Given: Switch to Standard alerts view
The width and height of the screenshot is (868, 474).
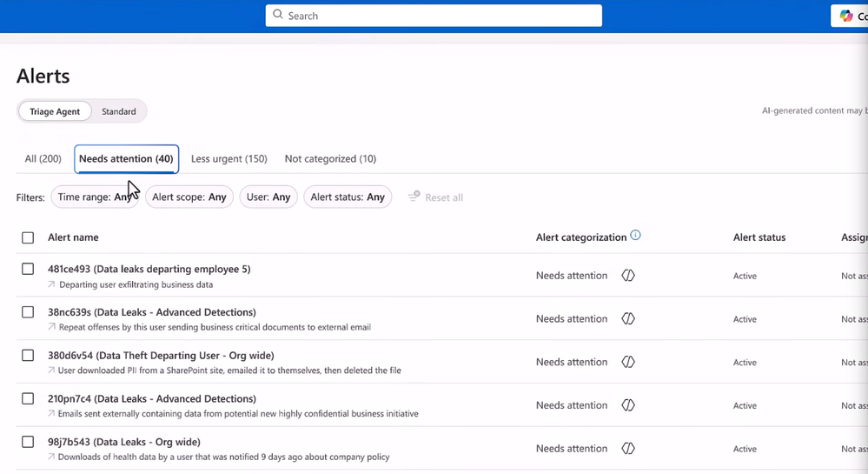Looking at the screenshot, I should point(118,111).
